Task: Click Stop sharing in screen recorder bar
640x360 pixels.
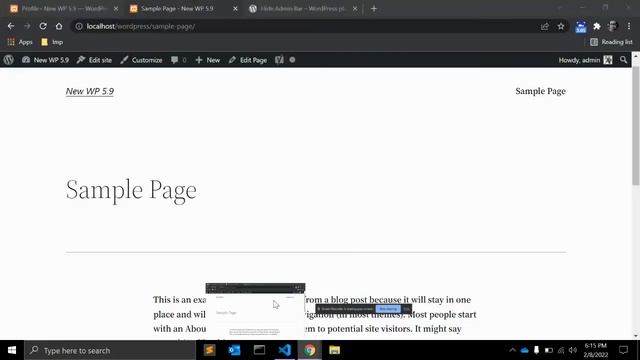Action: [388, 309]
